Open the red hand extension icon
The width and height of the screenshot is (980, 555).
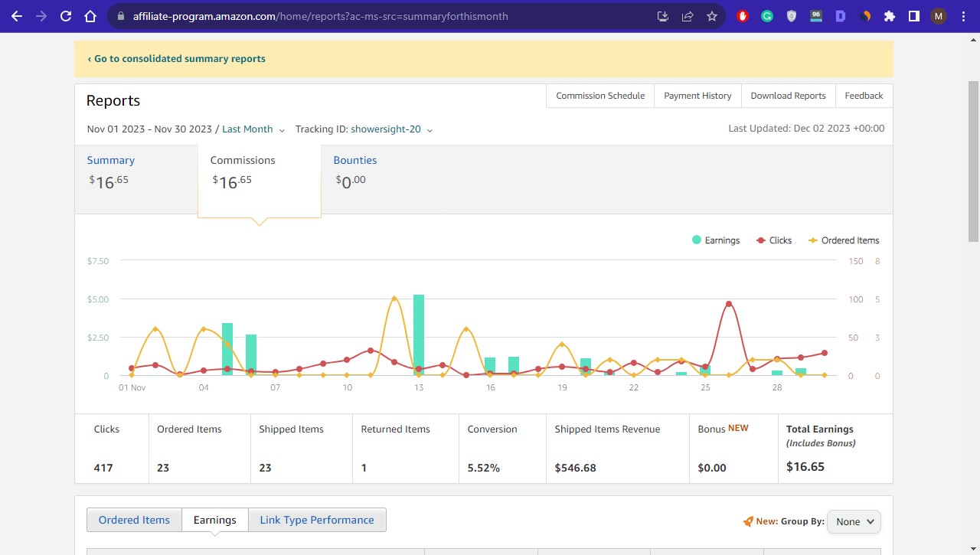742,16
